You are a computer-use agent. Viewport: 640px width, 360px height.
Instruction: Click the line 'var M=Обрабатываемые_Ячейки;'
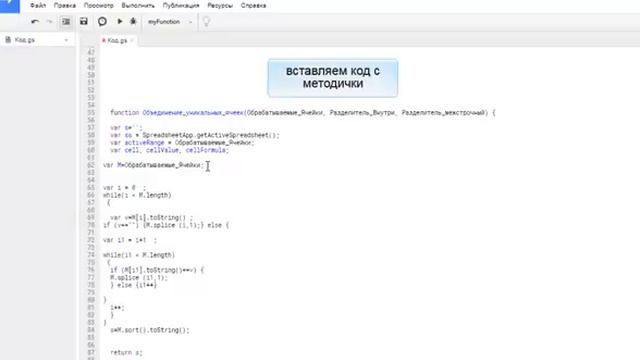[153, 165]
